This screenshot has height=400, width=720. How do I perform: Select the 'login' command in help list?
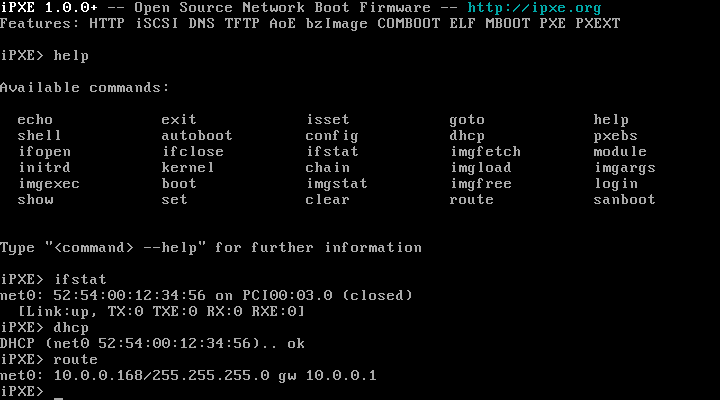tap(616, 183)
